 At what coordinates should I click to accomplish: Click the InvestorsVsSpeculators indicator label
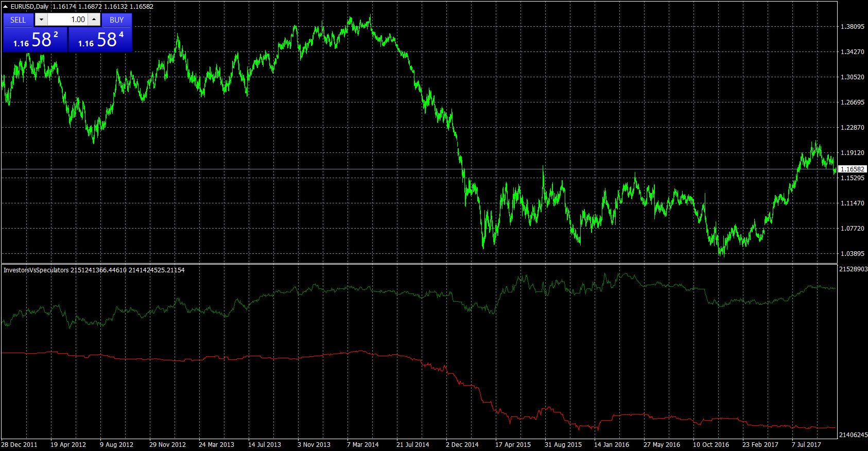tap(36, 270)
